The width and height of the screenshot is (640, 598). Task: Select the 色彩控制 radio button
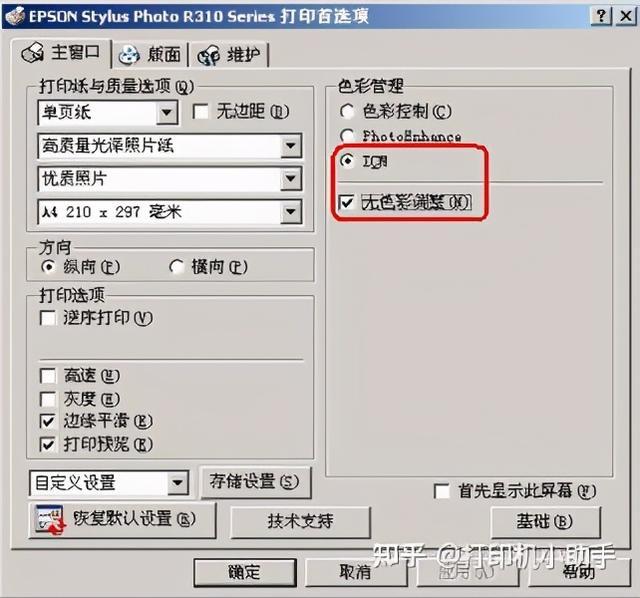[x=347, y=111]
